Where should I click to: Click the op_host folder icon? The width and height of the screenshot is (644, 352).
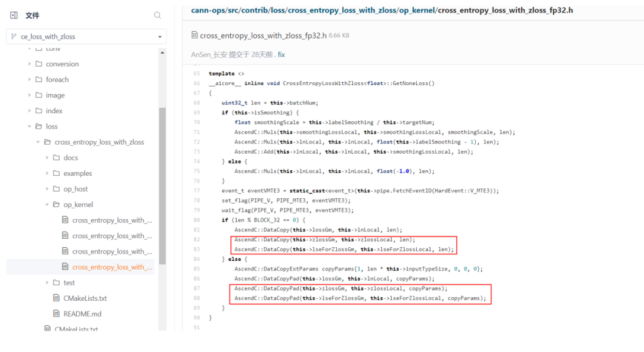tap(57, 188)
